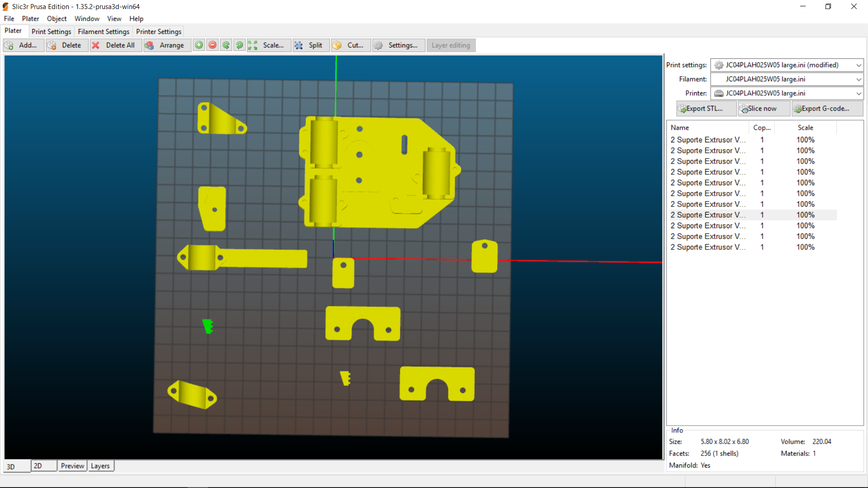868x488 pixels.
Task: Open the Help menu
Action: 136,19
